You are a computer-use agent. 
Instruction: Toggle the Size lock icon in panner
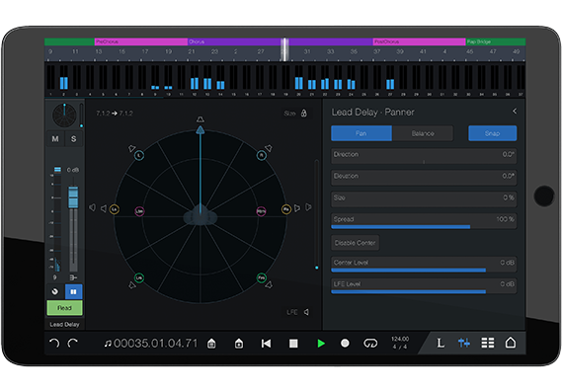tap(304, 114)
